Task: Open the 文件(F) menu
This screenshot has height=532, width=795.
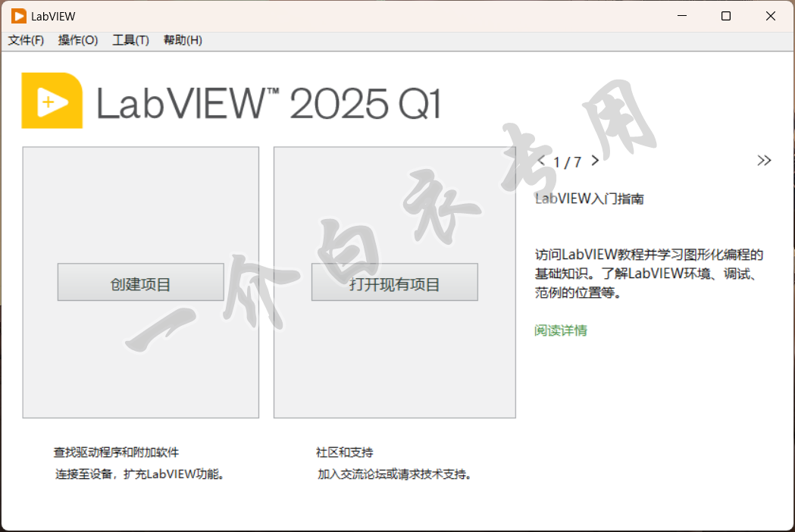Action: tap(26, 40)
